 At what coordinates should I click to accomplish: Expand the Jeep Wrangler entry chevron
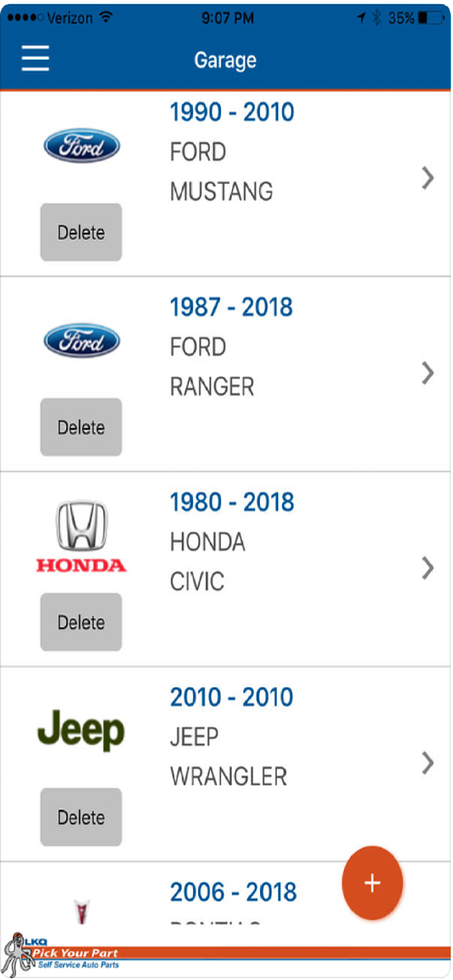click(428, 762)
